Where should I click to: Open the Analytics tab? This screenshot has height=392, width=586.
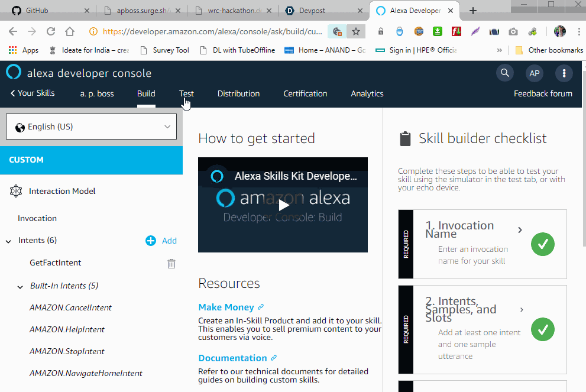pos(367,93)
